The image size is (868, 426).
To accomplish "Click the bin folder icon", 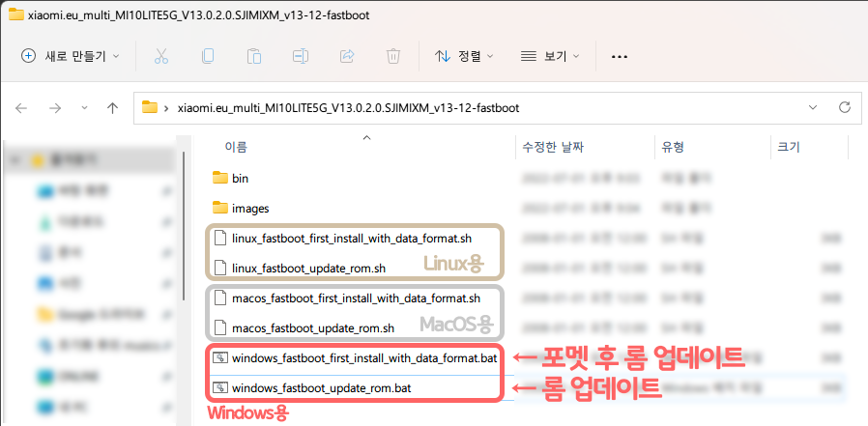I will [220, 178].
